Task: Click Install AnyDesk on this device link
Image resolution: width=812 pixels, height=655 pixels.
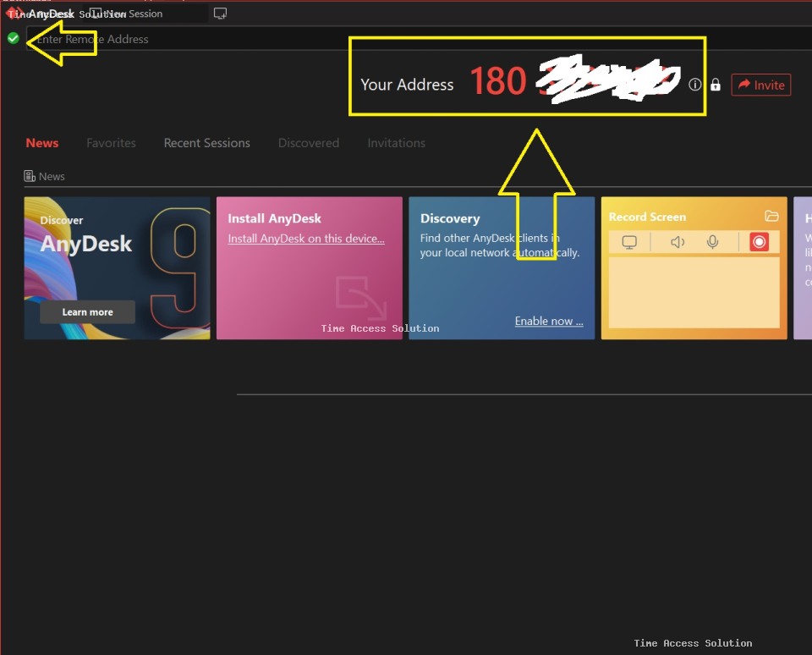Action: 306,239
